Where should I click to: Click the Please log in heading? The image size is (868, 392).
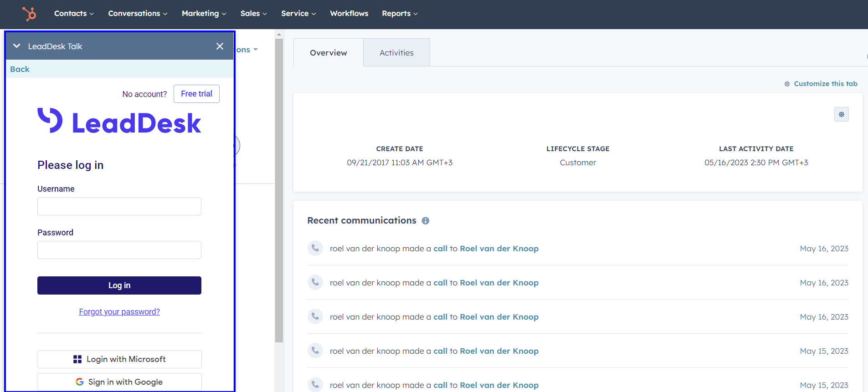[71, 165]
